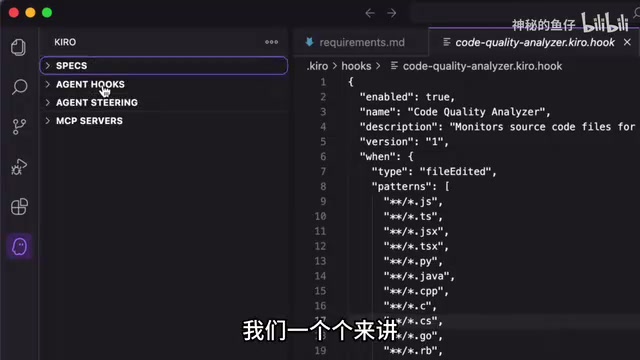The image size is (640, 360).
Task: Click the "description" line of code
Action: (x=497, y=127)
